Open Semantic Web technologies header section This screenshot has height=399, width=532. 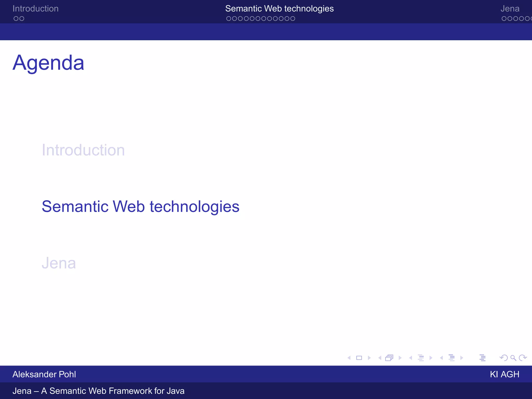point(280,9)
